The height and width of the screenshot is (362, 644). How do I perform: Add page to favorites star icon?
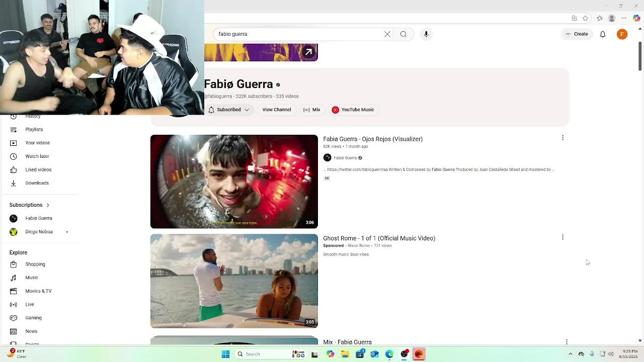tap(586, 18)
